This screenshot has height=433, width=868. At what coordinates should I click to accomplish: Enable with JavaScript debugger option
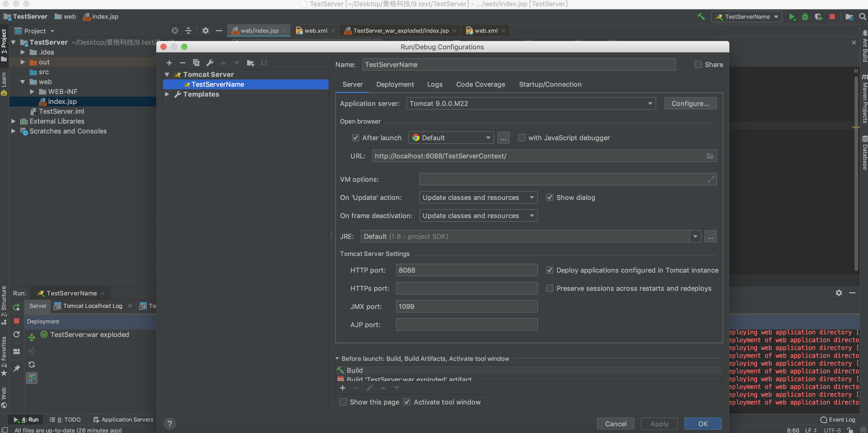[521, 138]
